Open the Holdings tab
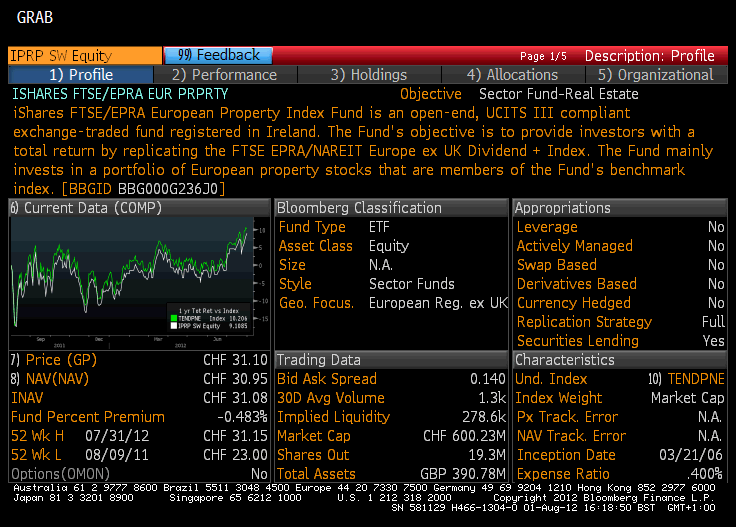This screenshot has width=736, height=527. click(369, 75)
